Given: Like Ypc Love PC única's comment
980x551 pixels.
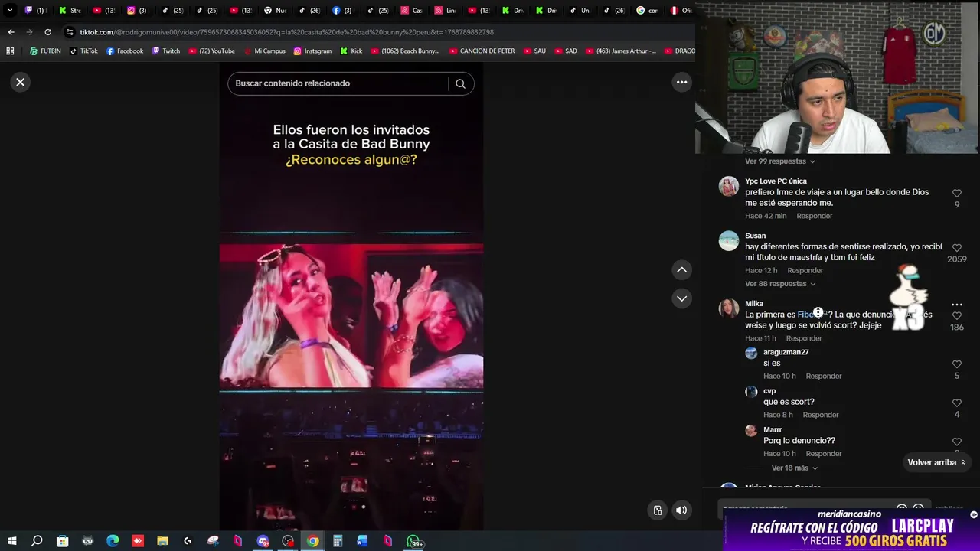Looking at the screenshot, I should coord(956,194).
